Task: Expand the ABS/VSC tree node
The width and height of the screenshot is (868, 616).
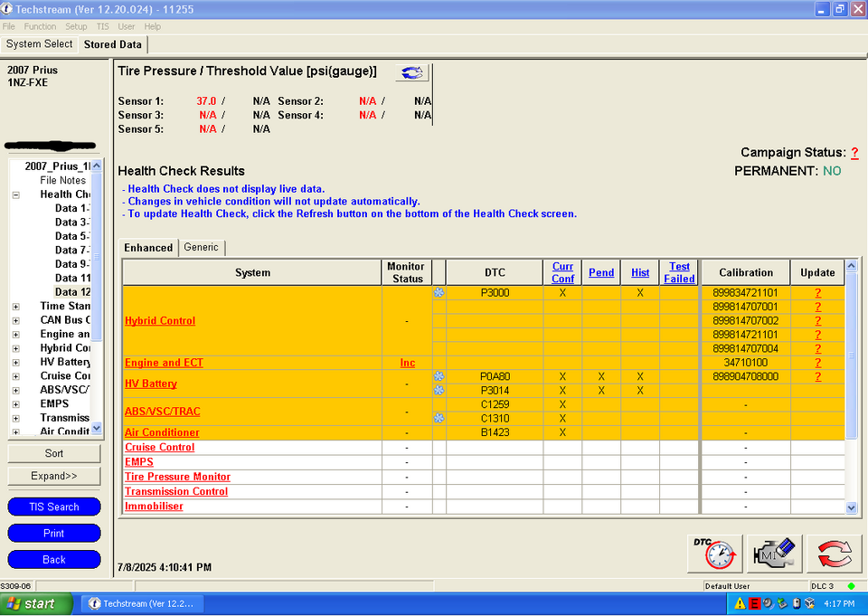Action: tap(16, 390)
